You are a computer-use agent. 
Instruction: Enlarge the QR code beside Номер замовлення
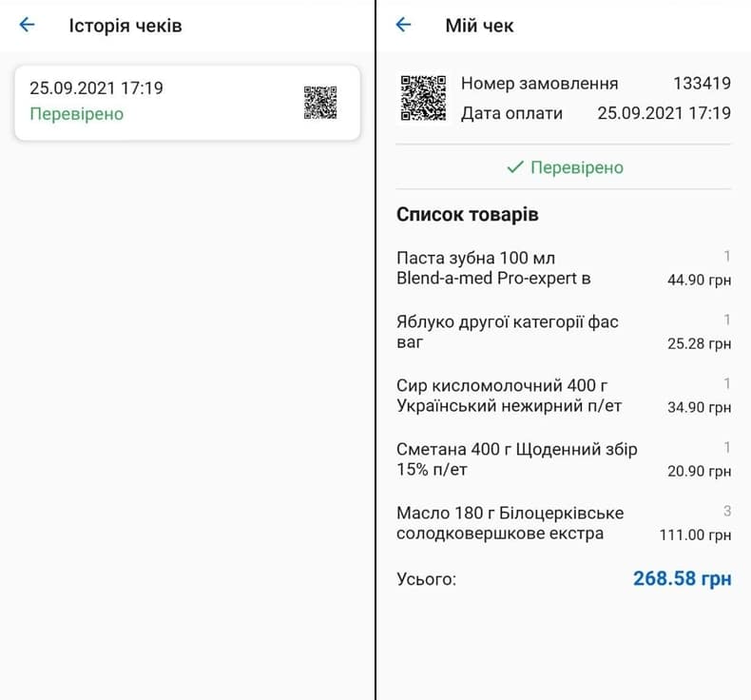[423, 98]
